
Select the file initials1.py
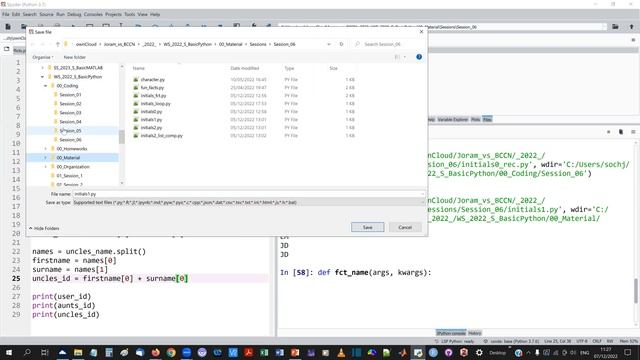click(x=151, y=120)
